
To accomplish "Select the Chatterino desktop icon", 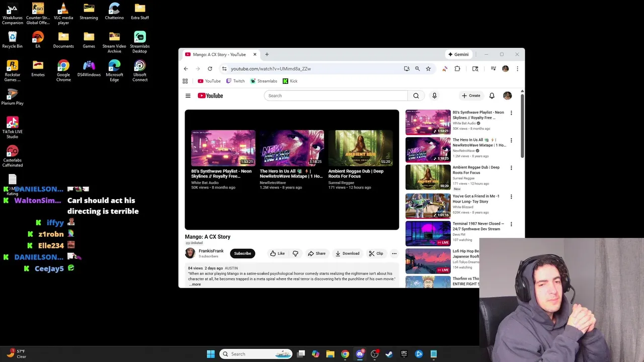I will [114, 11].
